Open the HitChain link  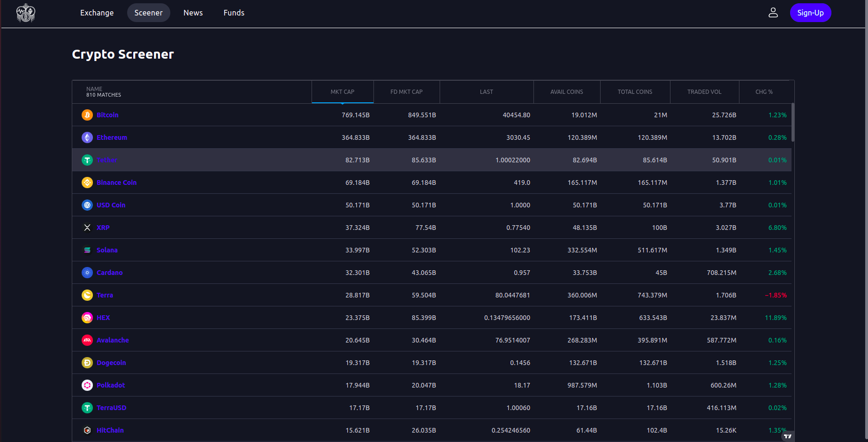tap(110, 430)
